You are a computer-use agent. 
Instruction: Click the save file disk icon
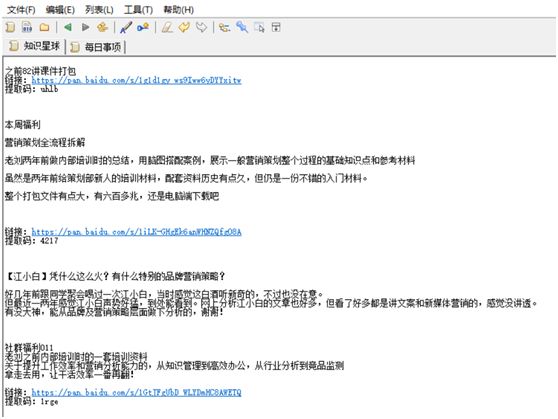tap(27, 27)
